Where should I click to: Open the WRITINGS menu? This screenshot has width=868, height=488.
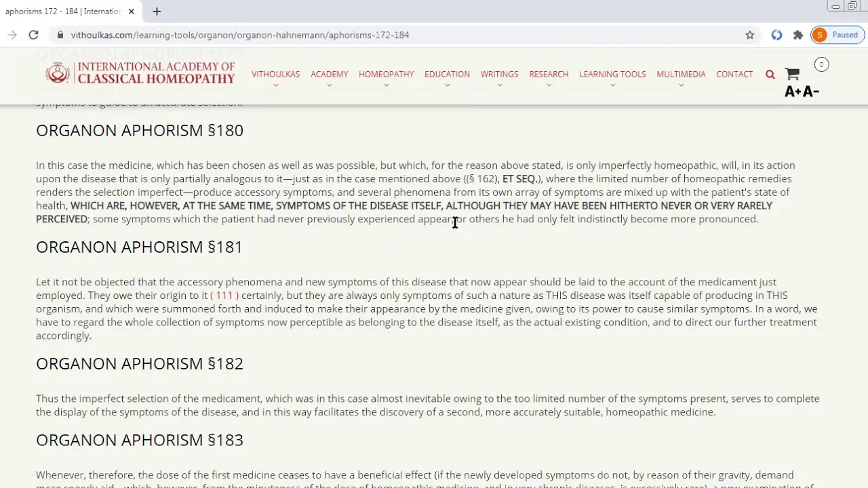tap(499, 74)
